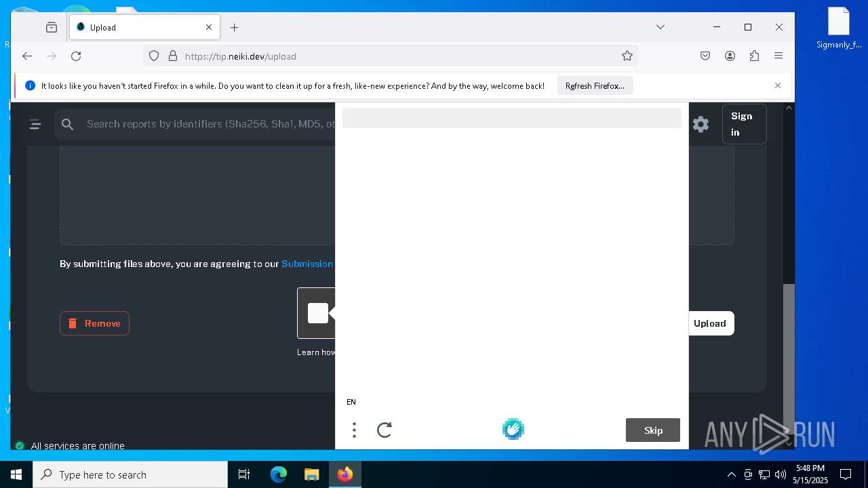Open the 5:48 PM clock calendar
The image size is (868, 488).
[x=810, y=474]
